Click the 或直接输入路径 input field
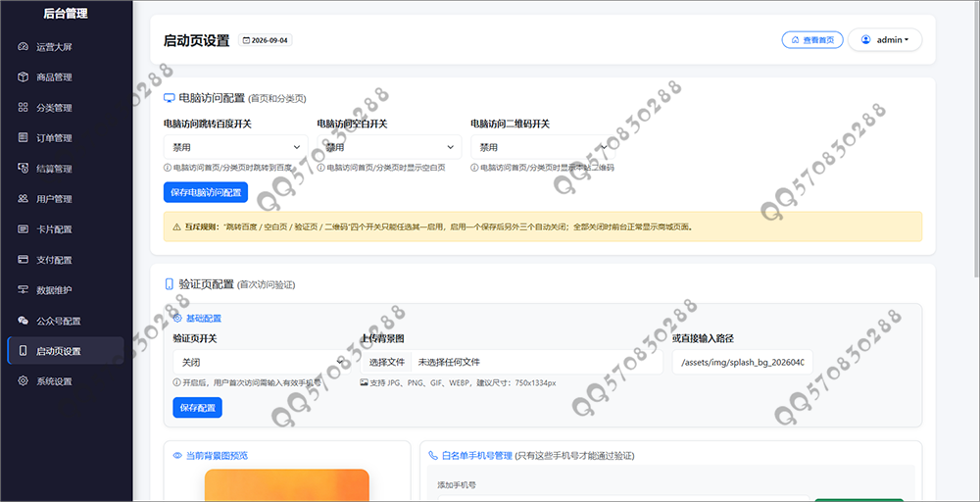980x502 pixels. pyautogui.click(x=743, y=362)
